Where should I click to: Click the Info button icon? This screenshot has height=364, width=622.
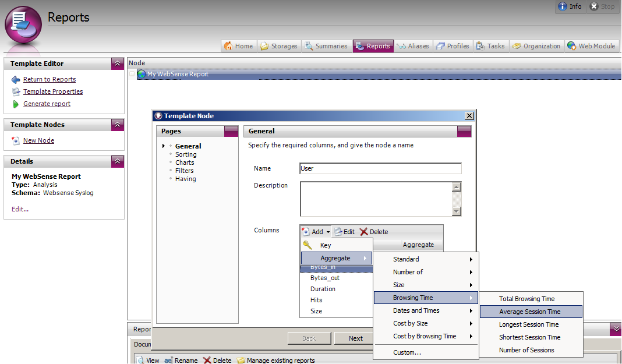click(x=562, y=6)
